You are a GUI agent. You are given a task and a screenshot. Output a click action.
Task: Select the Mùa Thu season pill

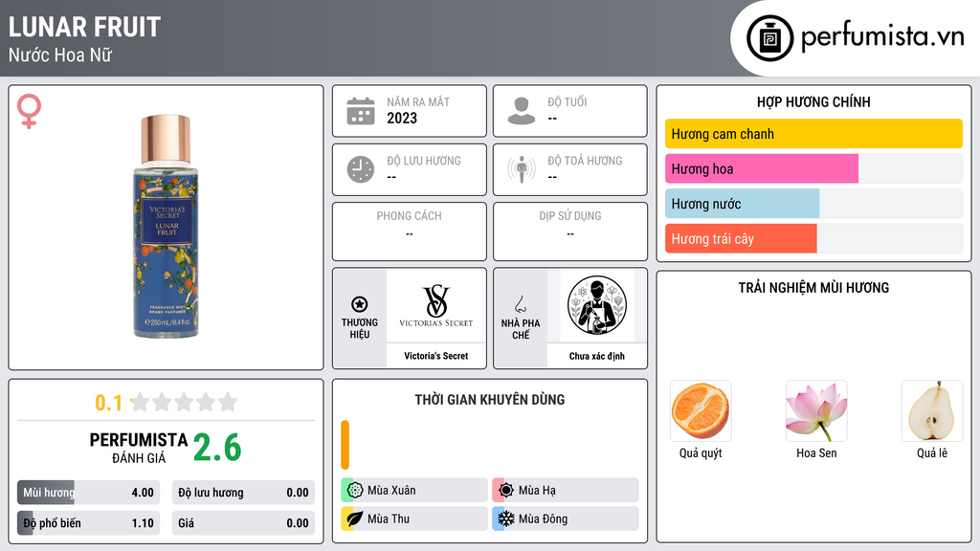(x=414, y=518)
